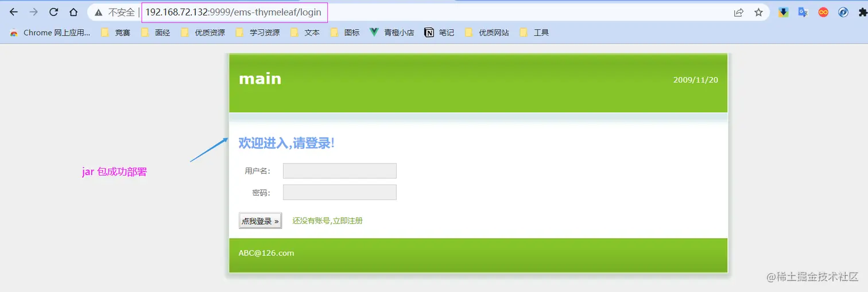Viewport: 868px width, 292px height.
Task: Open the 文本 bookmark folder
Action: 305,33
